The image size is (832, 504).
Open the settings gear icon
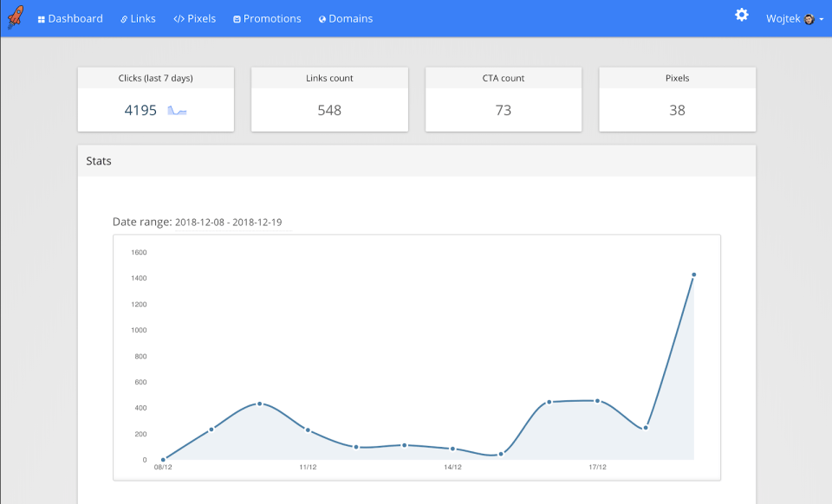coord(741,15)
